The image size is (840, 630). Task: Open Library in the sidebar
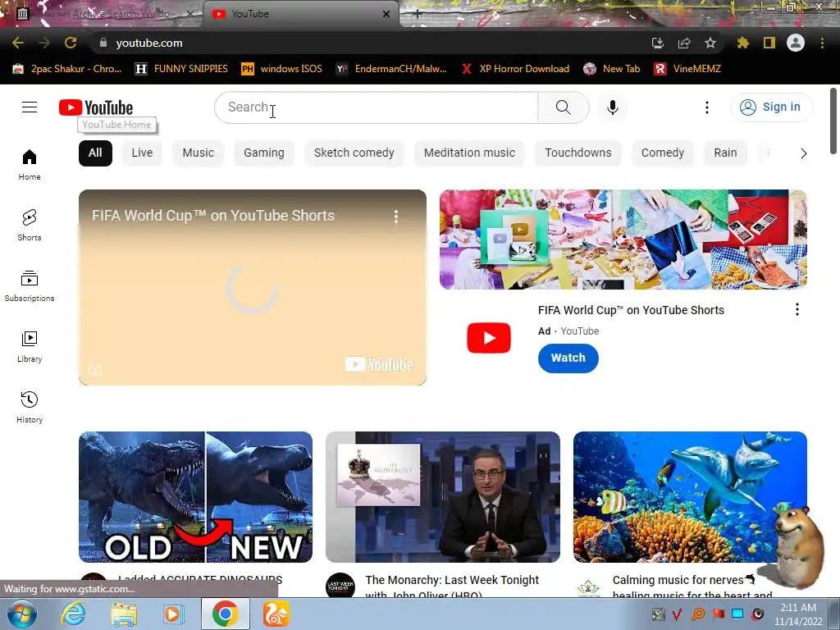pos(30,347)
